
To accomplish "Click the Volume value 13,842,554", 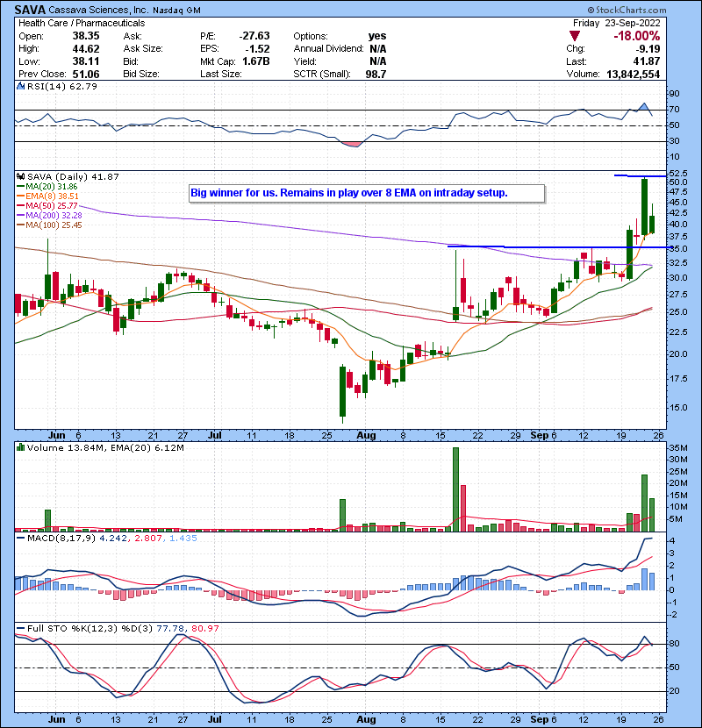I will [x=634, y=74].
